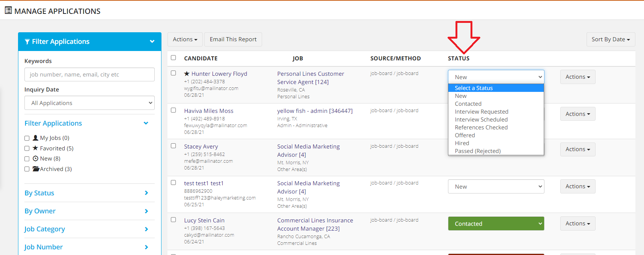Click the clock icon next to New
Screen dimensions: 644x255
pos(36,159)
